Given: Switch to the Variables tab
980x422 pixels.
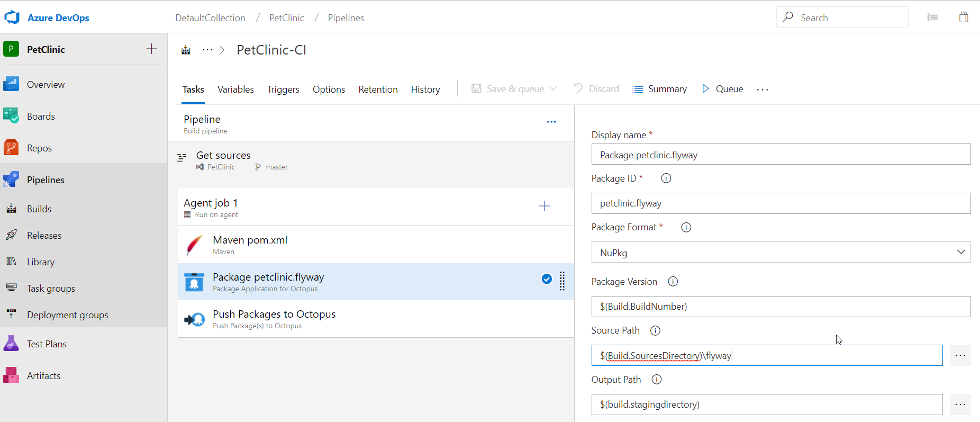Looking at the screenshot, I should (x=235, y=89).
